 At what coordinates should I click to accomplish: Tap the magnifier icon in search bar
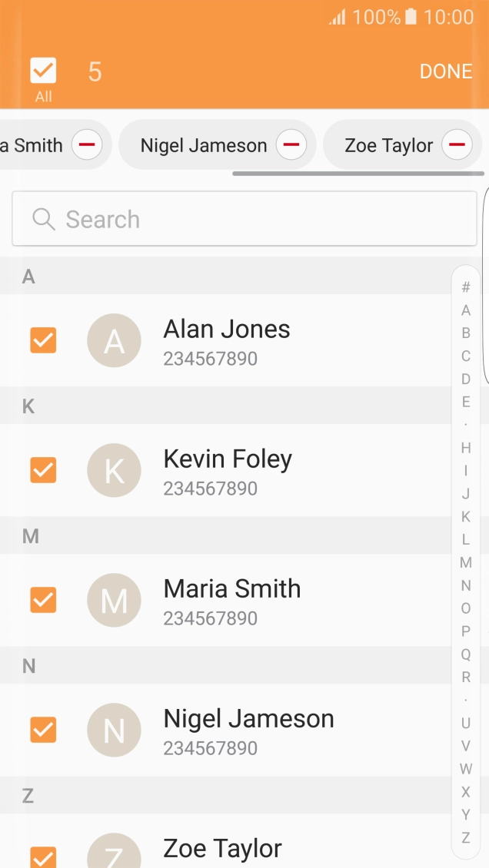click(x=44, y=219)
